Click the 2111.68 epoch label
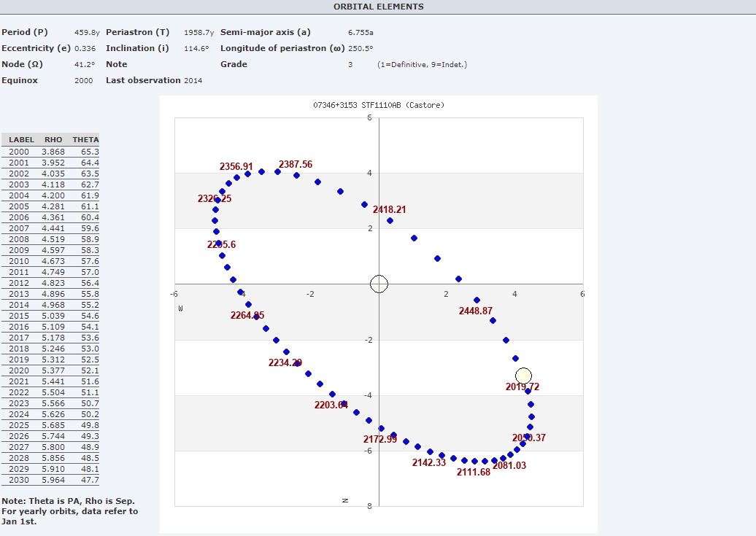Screen dimensions: 756x536 (x=474, y=472)
